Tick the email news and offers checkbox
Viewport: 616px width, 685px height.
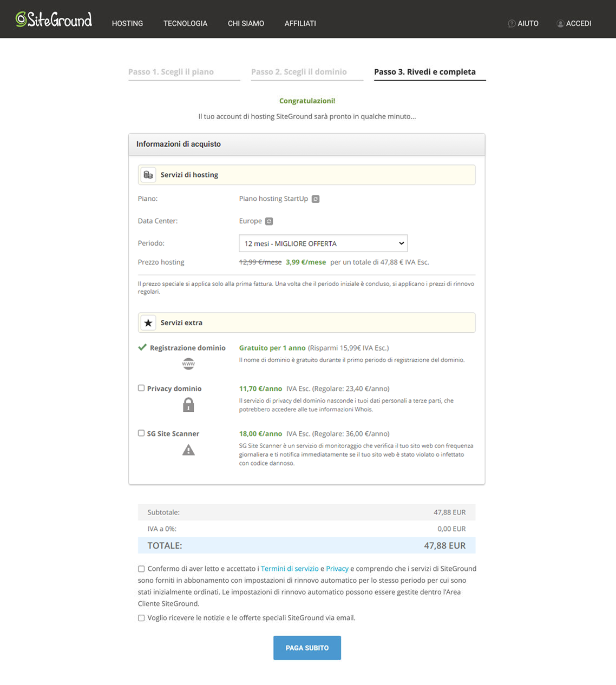tap(141, 618)
